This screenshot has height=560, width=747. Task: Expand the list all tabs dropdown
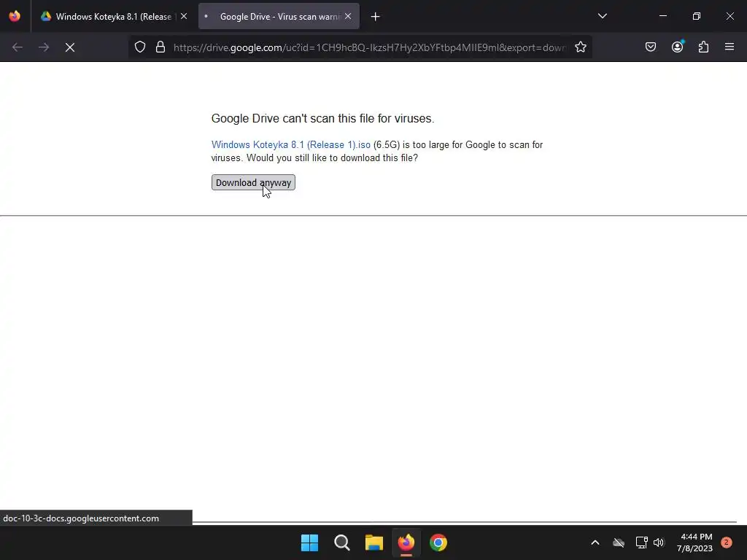(602, 16)
